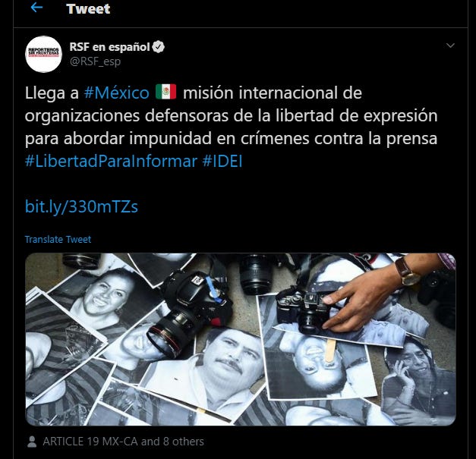The image size is (476, 459).
Task: Click the verified badge next to RSF en español
Action: coord(158,47)
